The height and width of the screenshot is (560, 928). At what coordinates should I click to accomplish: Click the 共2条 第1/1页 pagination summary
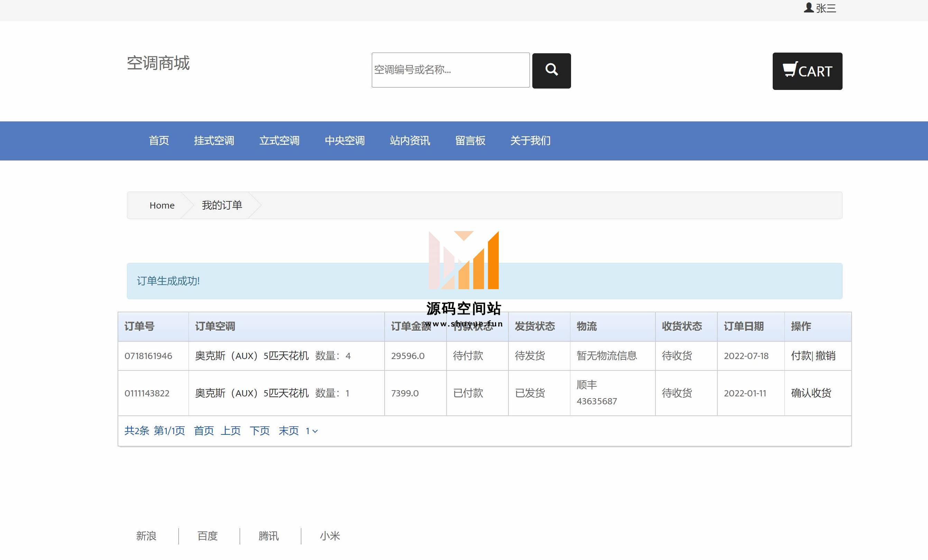(x=154, y=430)
